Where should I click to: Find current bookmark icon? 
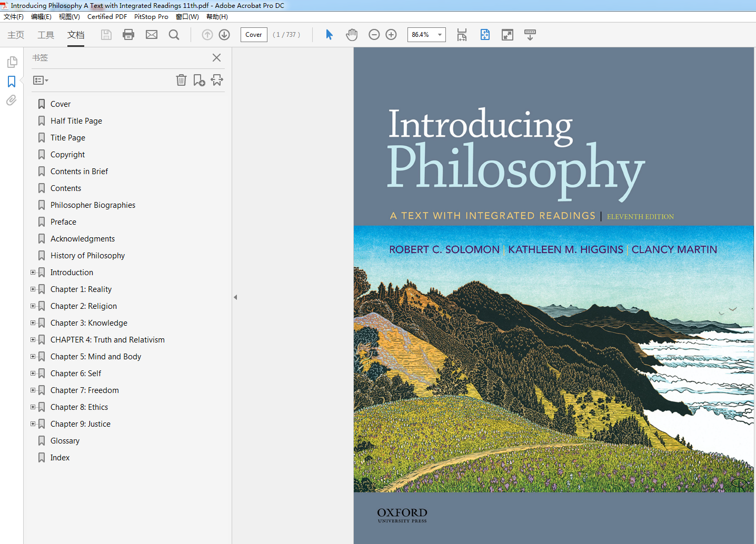point(217,80)
